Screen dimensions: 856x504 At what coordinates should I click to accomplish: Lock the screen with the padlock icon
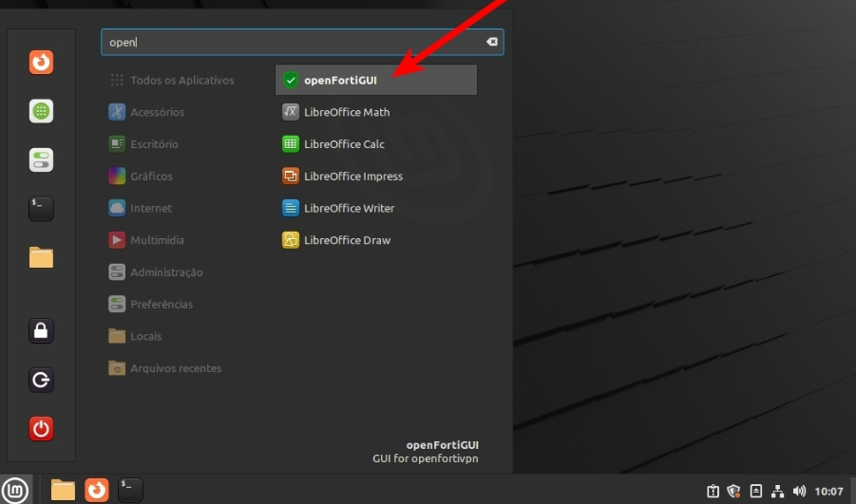[41, 331]
